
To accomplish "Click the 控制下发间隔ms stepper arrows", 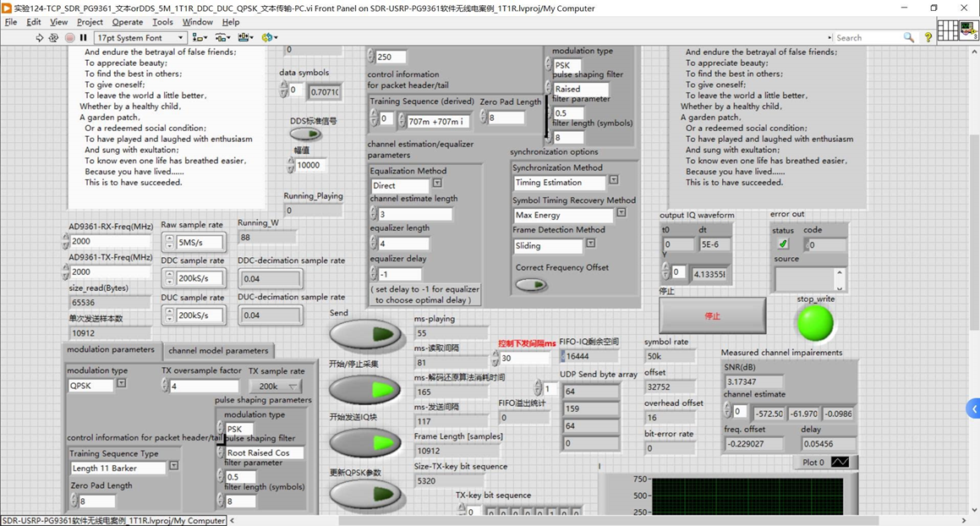I will 495,359.
